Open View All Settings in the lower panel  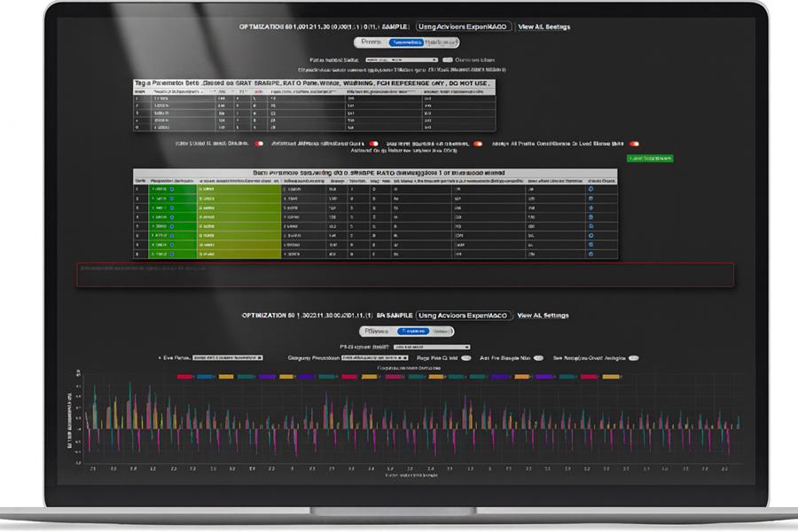coord(543,316)
